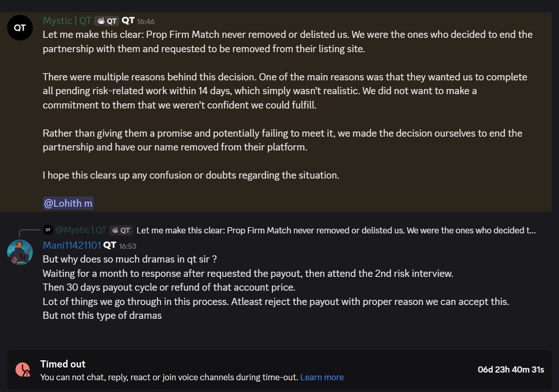Click the 16:46 message timestamp
This screenshot has height=392, width=559.
146,21
